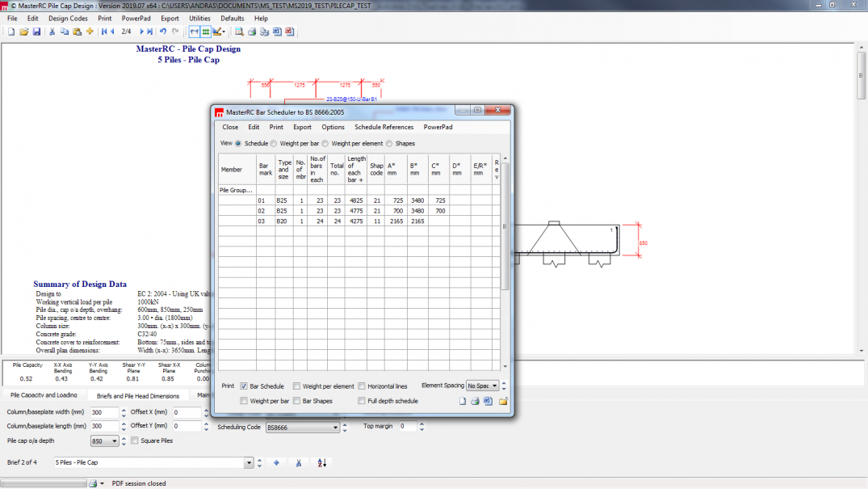The image size is (868, 489).
Task: Click Export in the Bar Scheduler menu
Action: tap(302, 127)
